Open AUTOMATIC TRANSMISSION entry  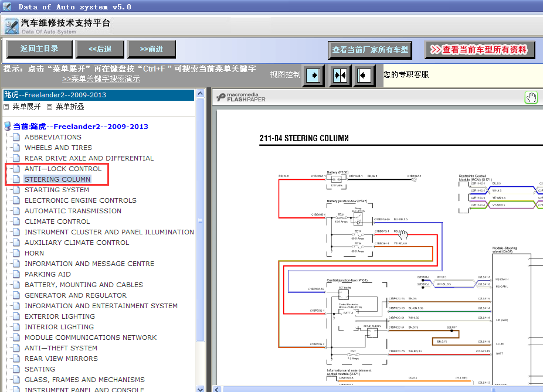pos(73,211)
